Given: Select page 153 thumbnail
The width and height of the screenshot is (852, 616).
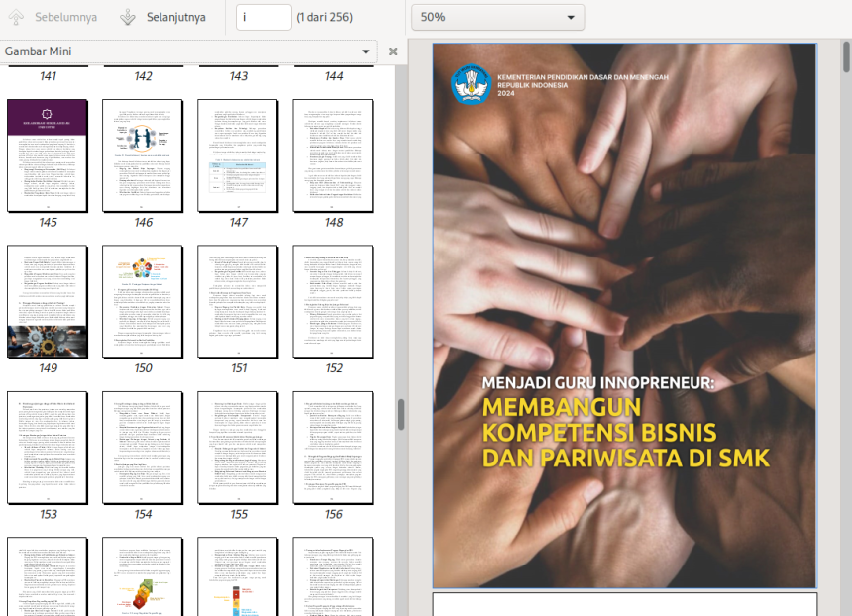Looking at the screenshot, I should 48,447.
